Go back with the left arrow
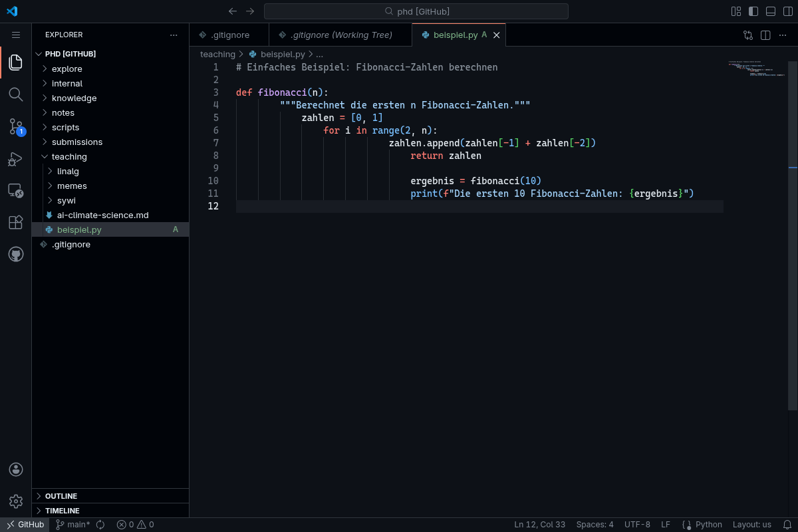 point(232,11)
